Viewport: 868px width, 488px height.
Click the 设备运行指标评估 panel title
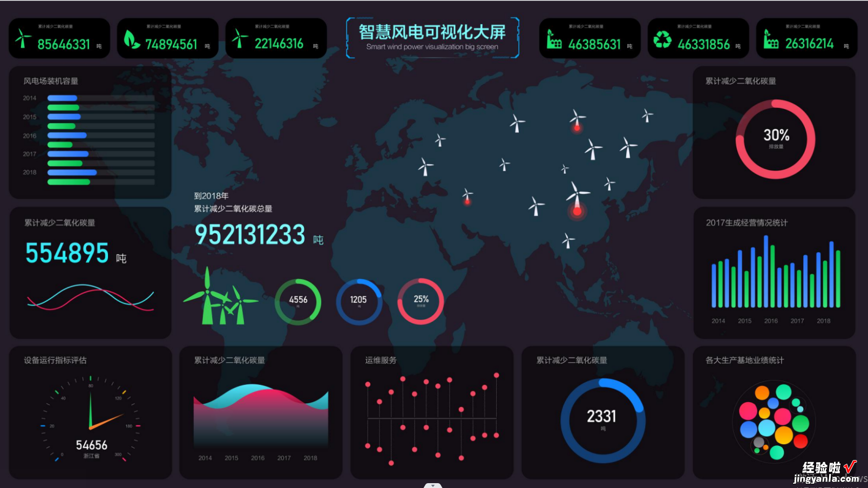click(55, 360)
